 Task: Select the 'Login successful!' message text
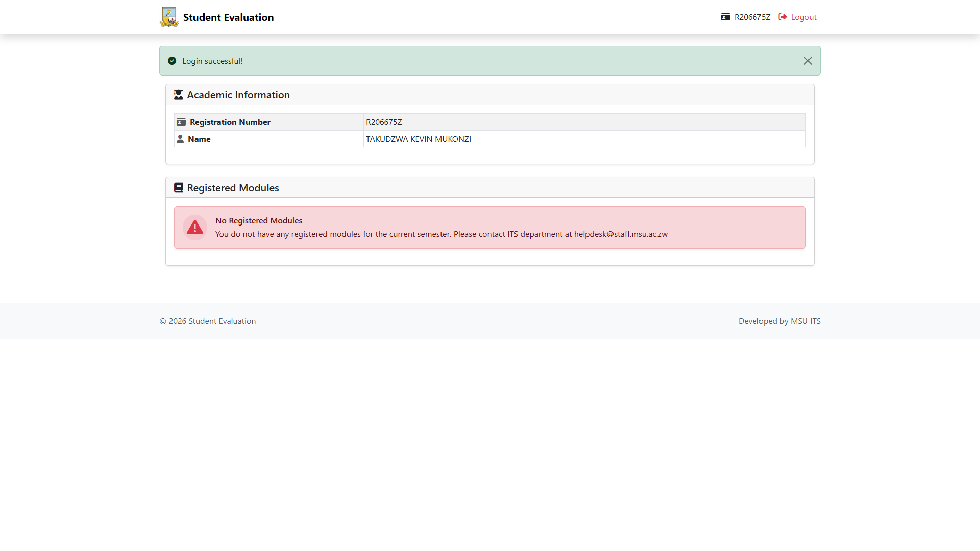[212, 61]
